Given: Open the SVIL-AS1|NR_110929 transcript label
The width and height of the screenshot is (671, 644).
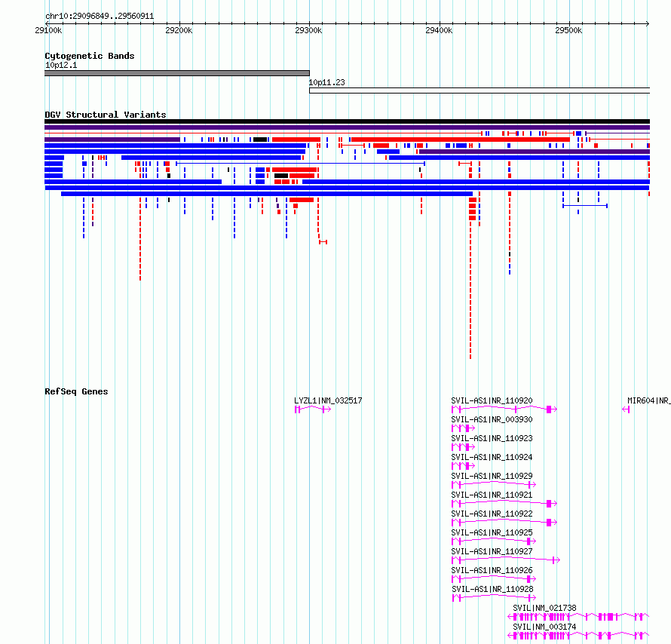Looking at the screenshot, I should coord(492,476).
